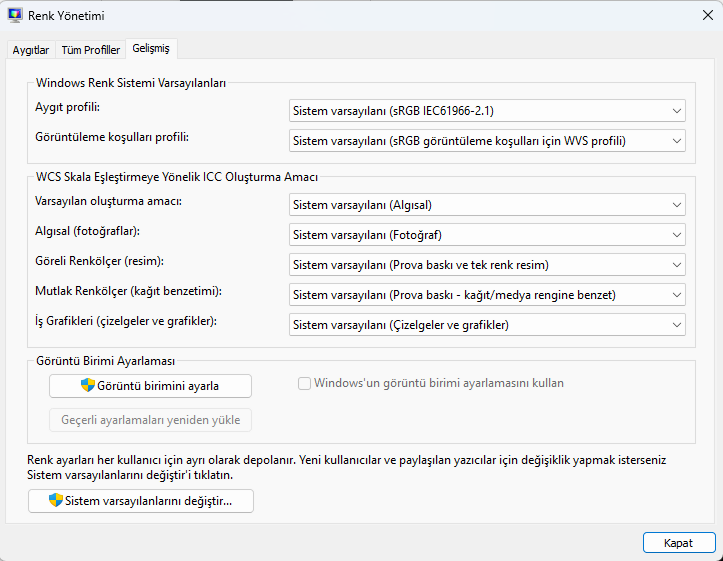The height and width of the screenshot is (561, 723).
Task: Click the shield icon beside Sistem varsayılanlarını değiştir
Action: [x=56, y=501]
